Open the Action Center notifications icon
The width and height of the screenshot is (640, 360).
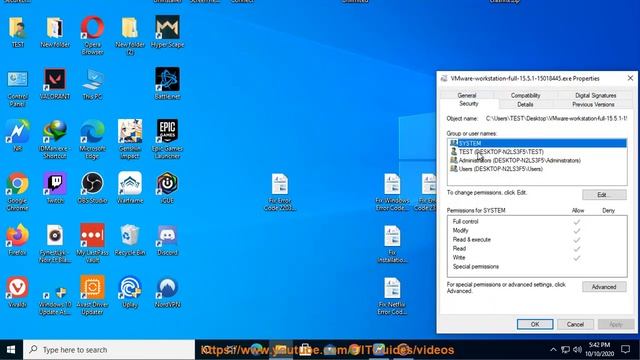tap(625, 350)
